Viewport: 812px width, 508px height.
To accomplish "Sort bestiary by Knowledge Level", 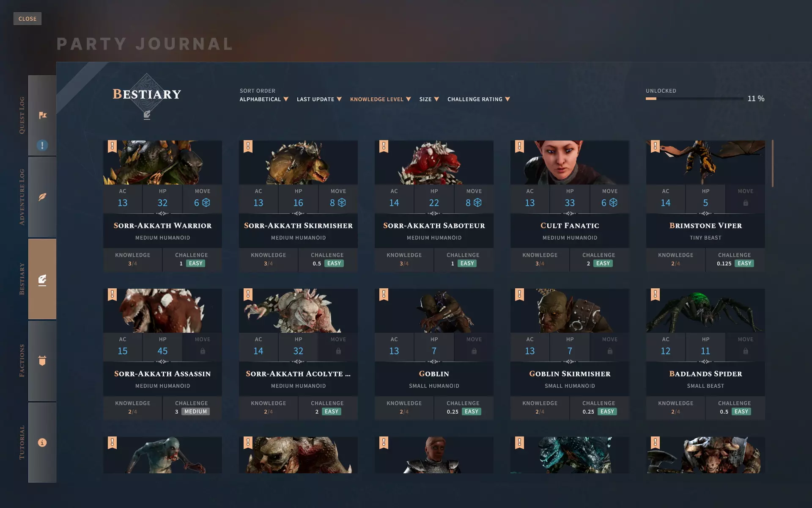I will pos(381,99).
